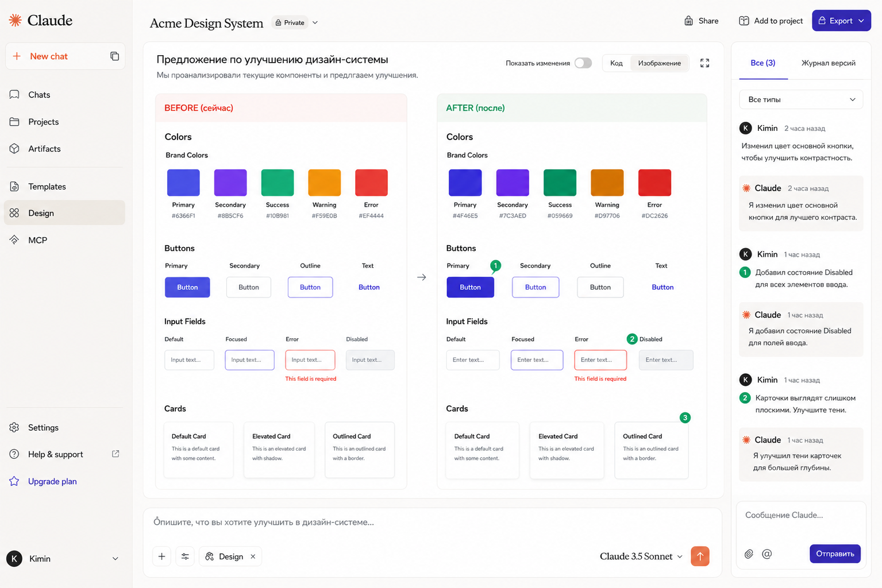
Task: Click the Upgrade plan link
Action: [52, 481]
